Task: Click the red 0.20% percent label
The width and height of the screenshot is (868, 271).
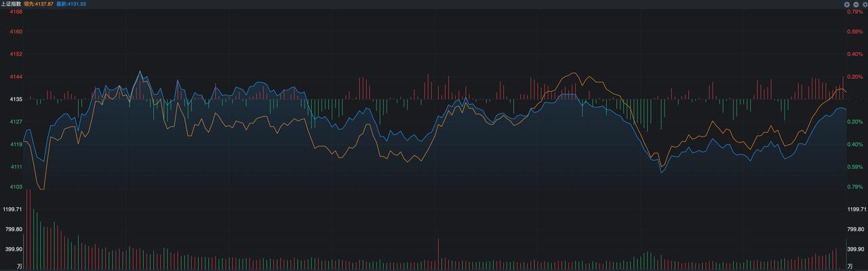Action: [x=854, y=77]
